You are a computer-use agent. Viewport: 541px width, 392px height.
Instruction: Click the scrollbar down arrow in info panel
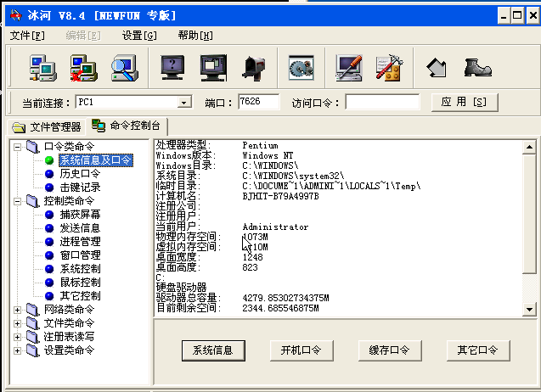point(529,309)
